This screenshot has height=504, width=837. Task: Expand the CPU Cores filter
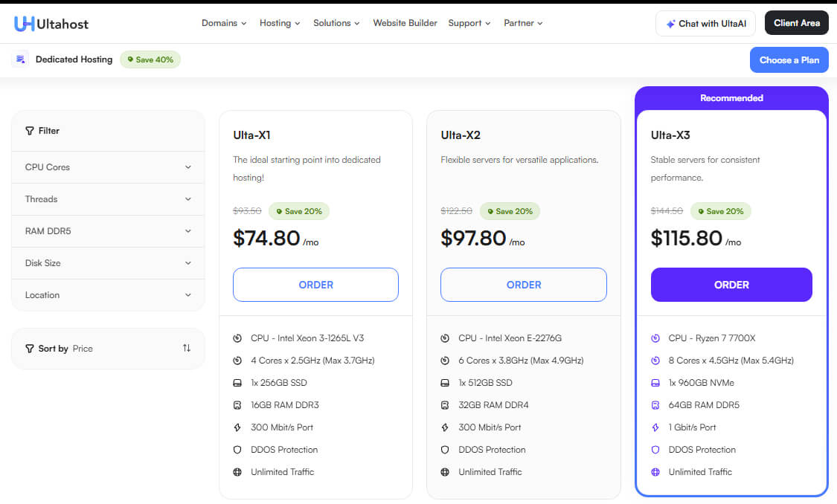108,167
